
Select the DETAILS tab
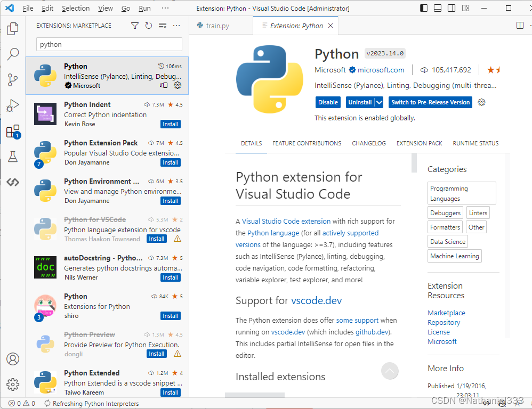(252, 143)
